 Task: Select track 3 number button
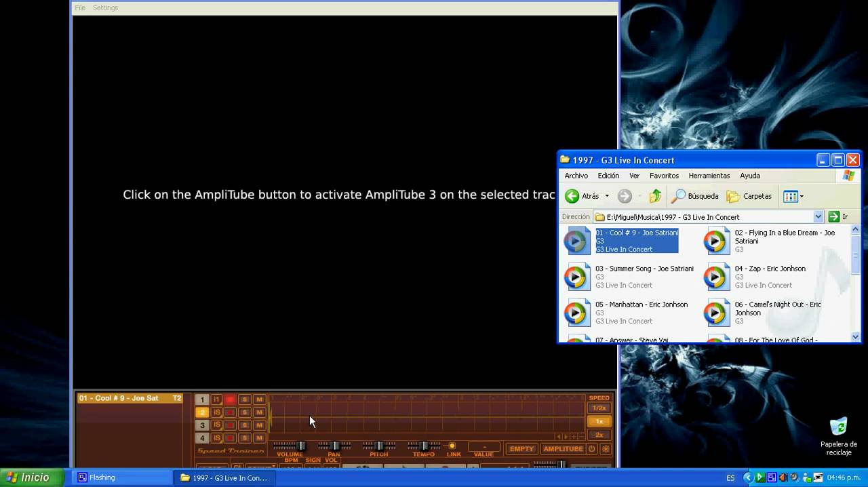pyautogui.click(x=202, y=425)
